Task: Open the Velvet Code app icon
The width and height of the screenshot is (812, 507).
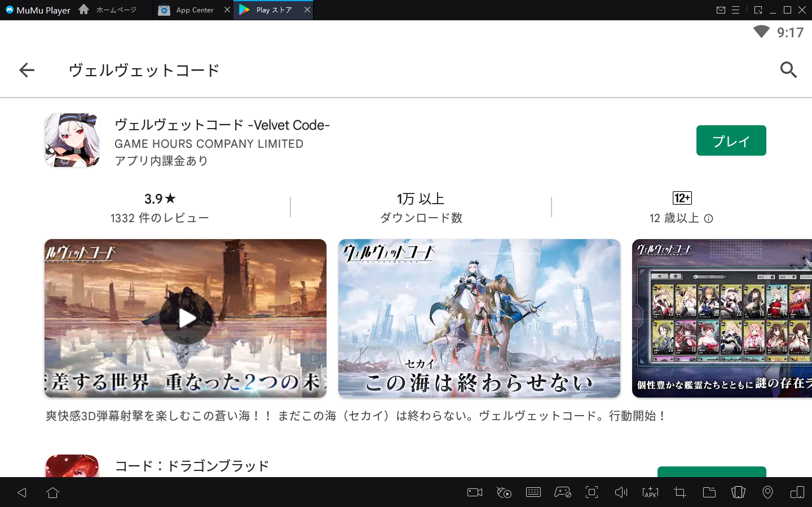Action: (x=72, y=140)
